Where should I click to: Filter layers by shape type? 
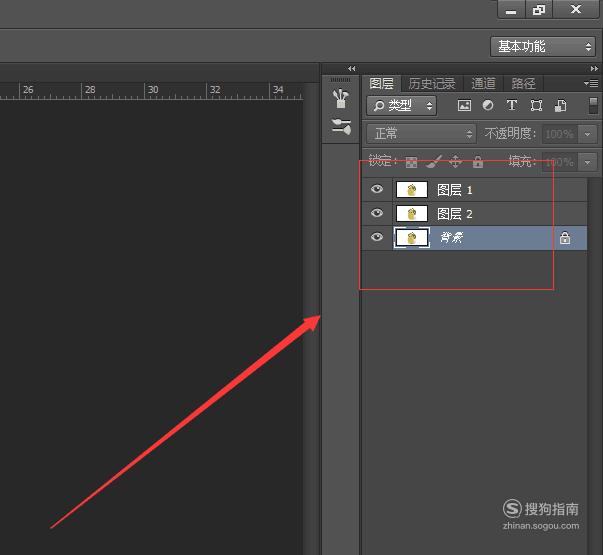pyautogui.click(x=536, y=105)
